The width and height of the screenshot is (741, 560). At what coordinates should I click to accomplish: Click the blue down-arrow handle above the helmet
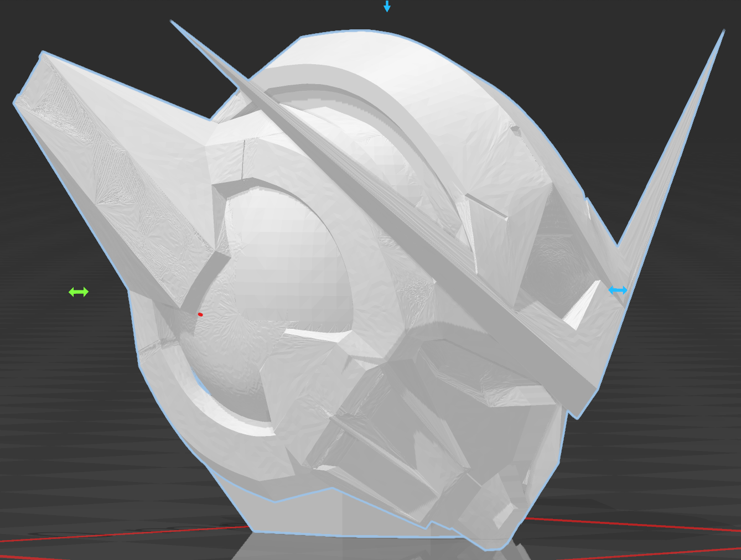[x=387, y=6]
